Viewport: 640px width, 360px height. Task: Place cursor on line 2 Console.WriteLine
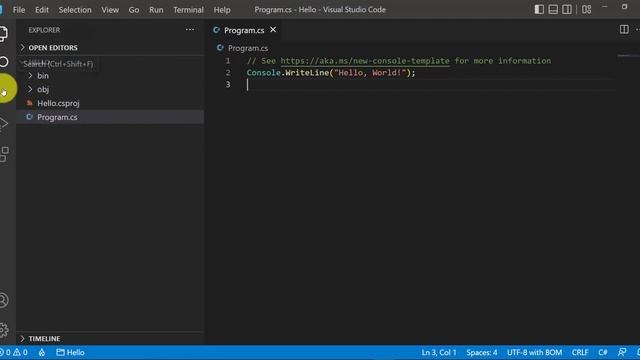tap(331, 73)
